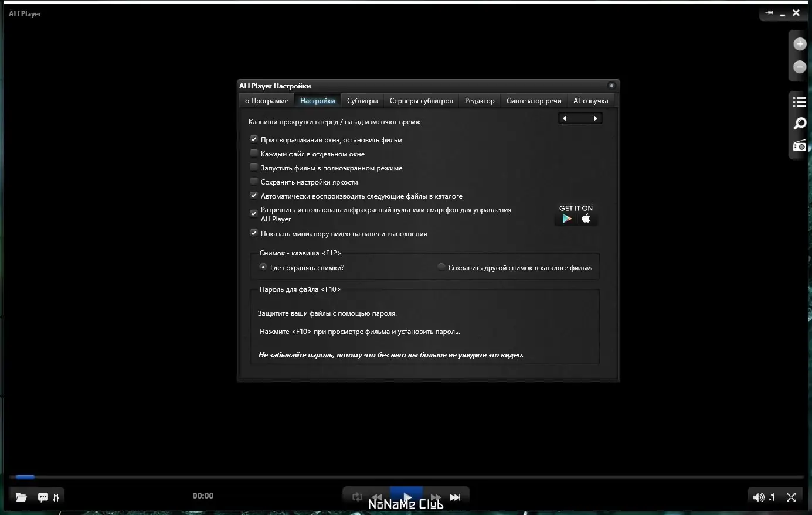Screen dimensions: 812x515
Task: Open the search magnifier icon
Action: [800, 124]
